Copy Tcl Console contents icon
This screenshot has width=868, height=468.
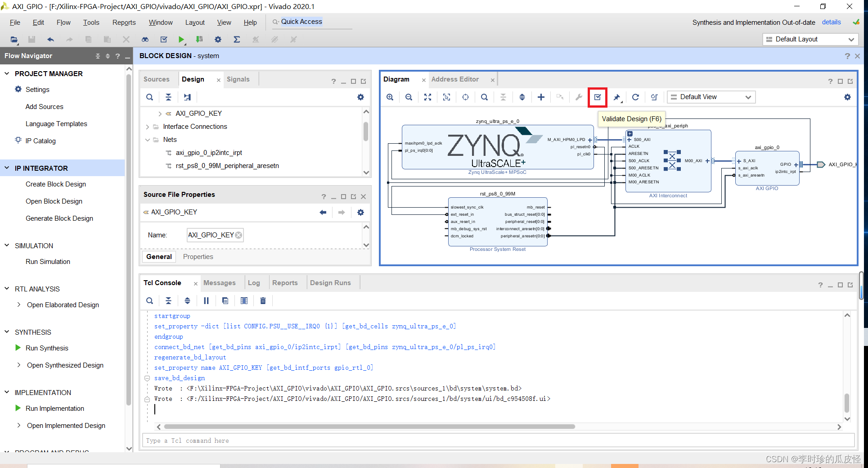click(225, 300)
